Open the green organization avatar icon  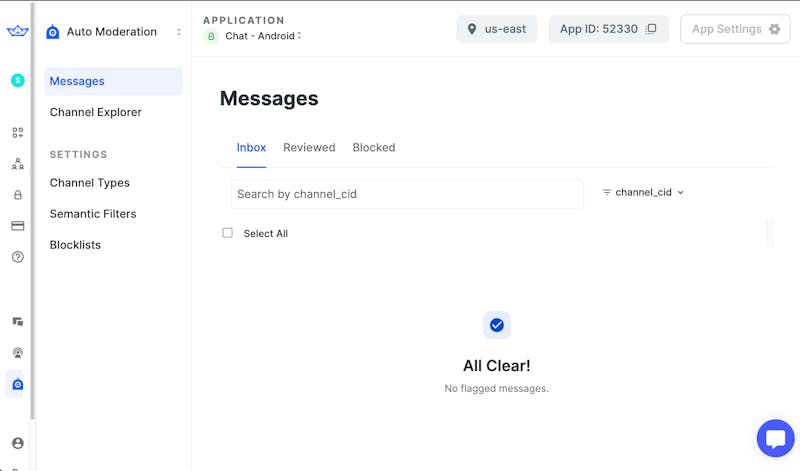tap(17, 80)
